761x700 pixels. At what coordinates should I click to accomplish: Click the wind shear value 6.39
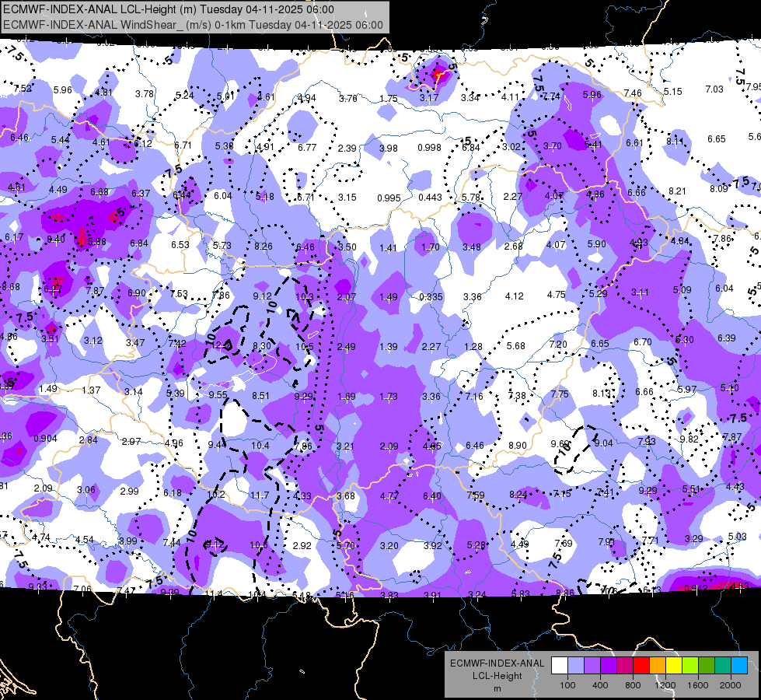click(x=727, y=338)
